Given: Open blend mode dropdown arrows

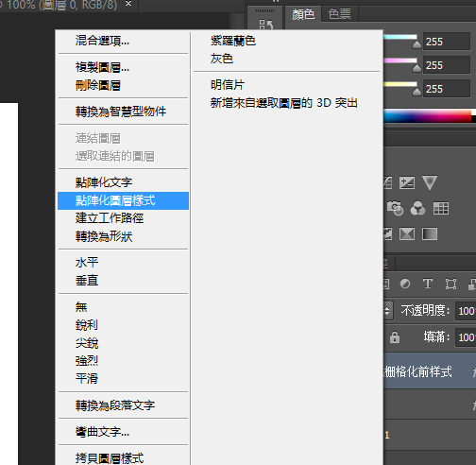Looking at the screenshot, I should 387,311.
